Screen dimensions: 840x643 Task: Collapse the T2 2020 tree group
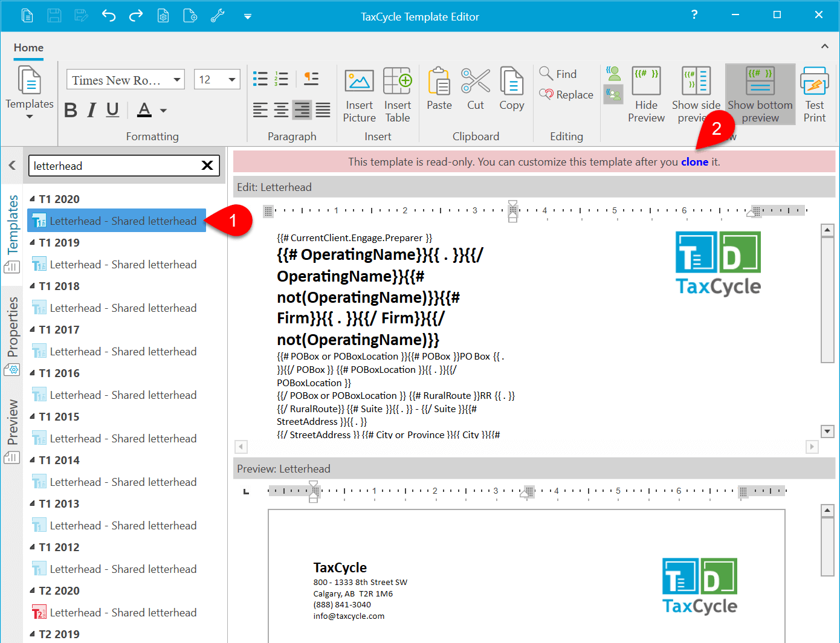[x=33, y=590]
